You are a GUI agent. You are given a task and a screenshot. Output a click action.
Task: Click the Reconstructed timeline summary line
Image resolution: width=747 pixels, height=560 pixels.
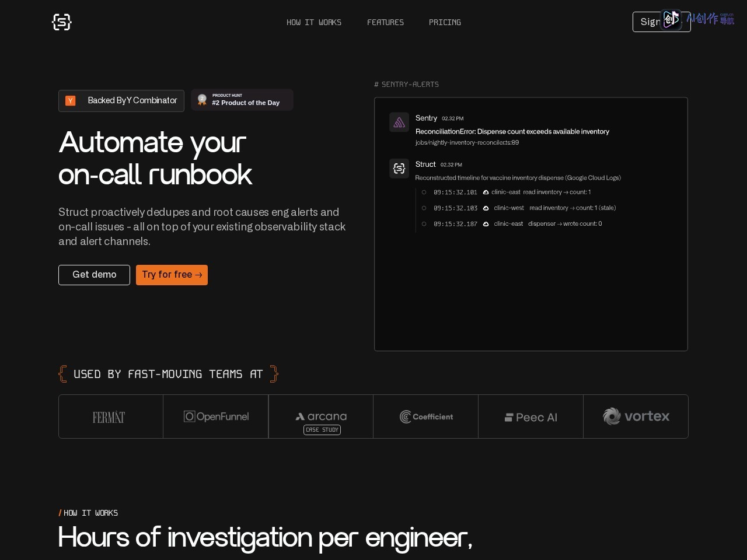coord(518,178)
